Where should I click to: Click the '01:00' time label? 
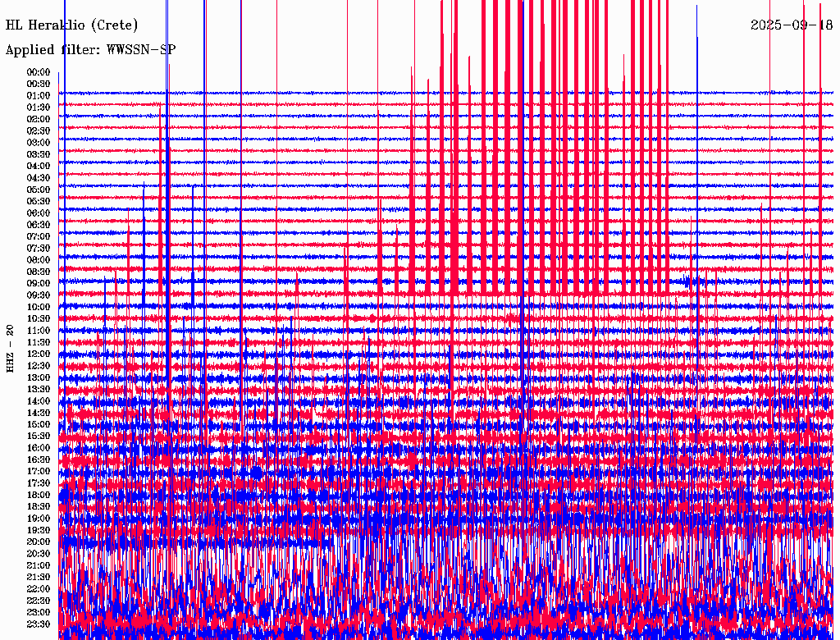coord(39,95)
